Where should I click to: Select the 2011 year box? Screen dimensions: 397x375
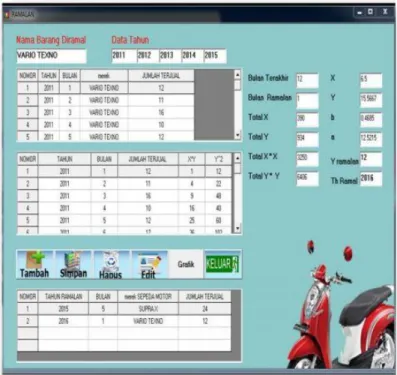[124, 56]
